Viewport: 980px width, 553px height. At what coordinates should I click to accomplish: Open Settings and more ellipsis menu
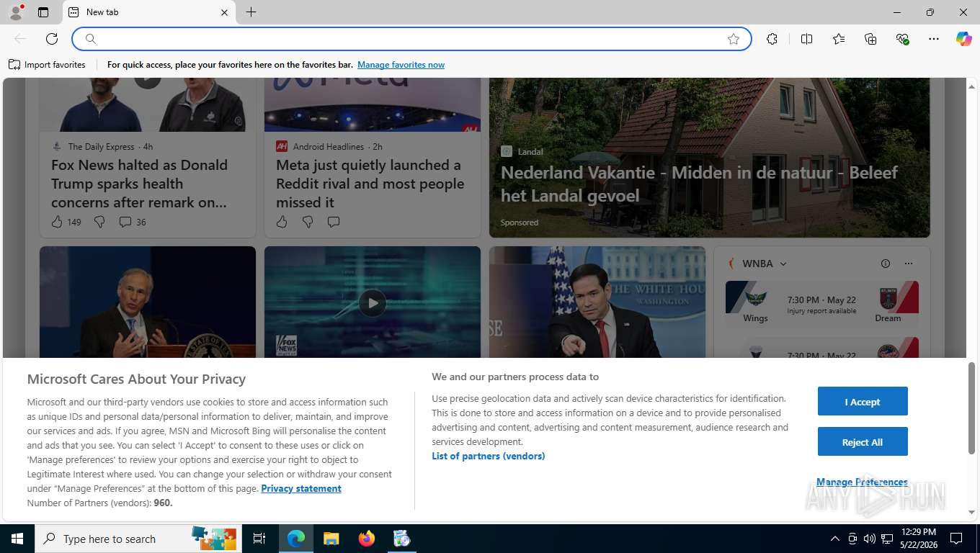(x=934, y=39)
